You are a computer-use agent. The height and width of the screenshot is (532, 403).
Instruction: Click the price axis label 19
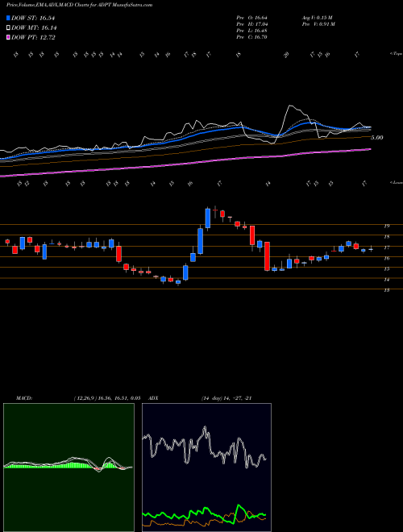point(387,226)
